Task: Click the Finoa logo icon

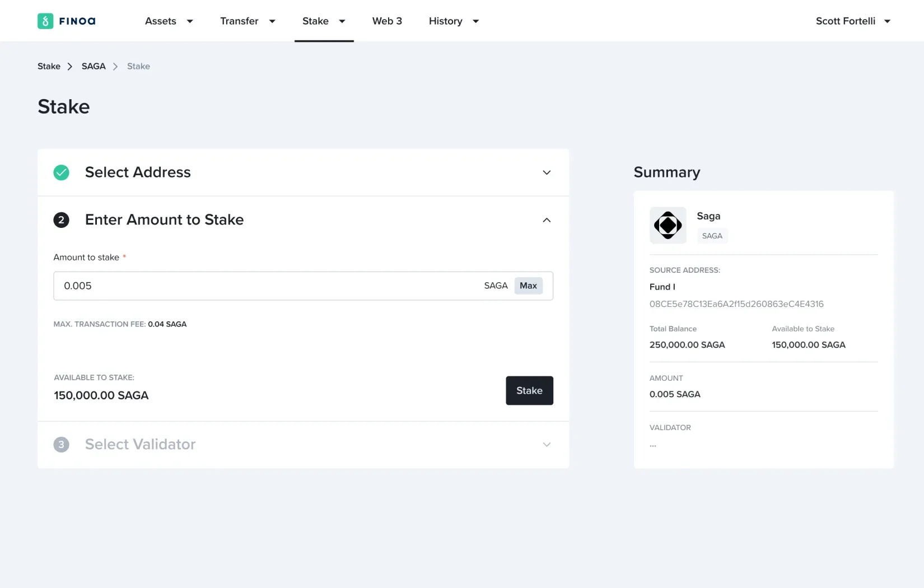Action: pos(45,21)
